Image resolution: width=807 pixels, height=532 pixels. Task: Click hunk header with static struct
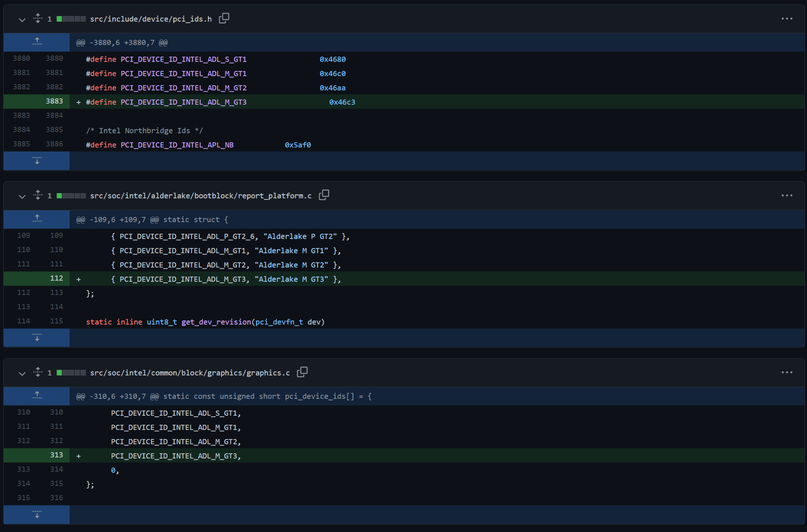(x=152, y=219)
